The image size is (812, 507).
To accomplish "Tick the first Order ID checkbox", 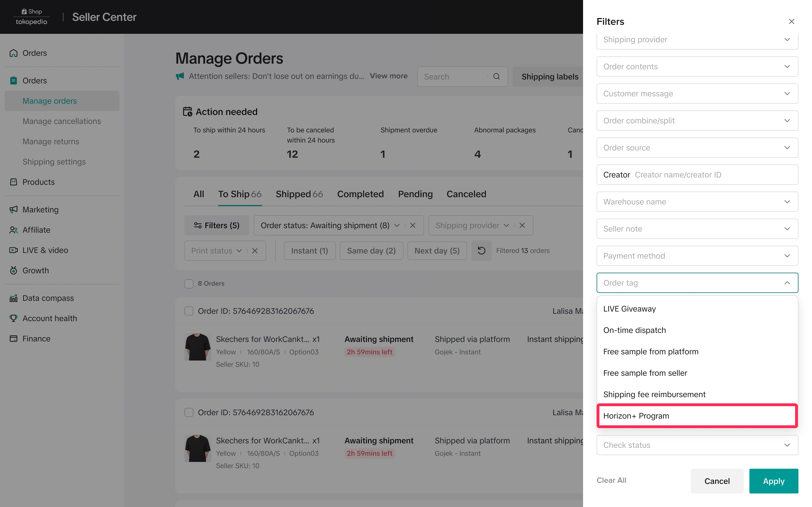I will coord(189,311).
